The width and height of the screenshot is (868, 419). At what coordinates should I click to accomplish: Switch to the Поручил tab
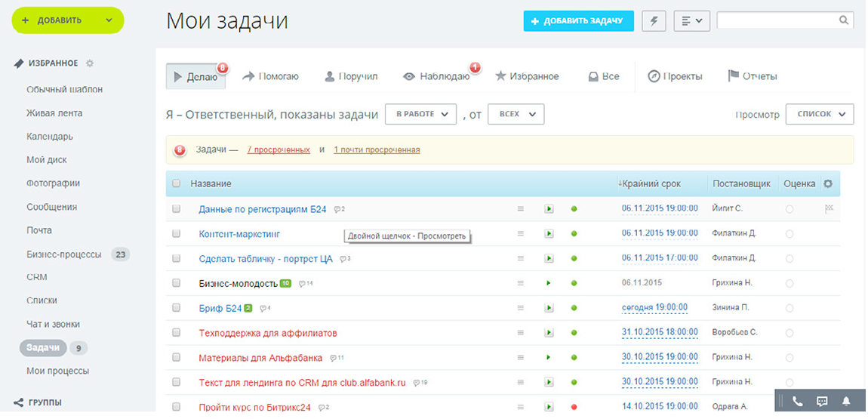351,76
